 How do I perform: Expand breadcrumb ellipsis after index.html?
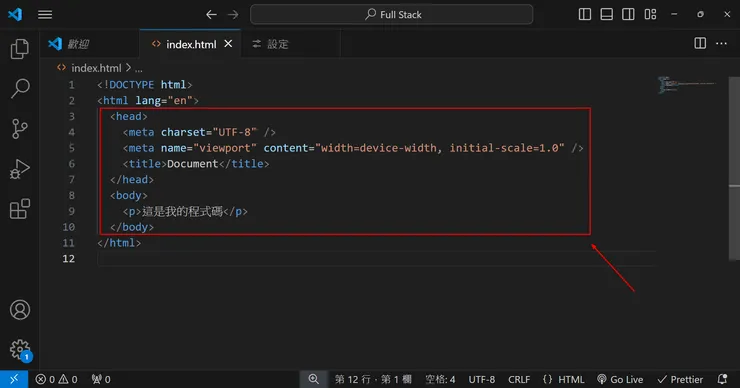point(138,68)
